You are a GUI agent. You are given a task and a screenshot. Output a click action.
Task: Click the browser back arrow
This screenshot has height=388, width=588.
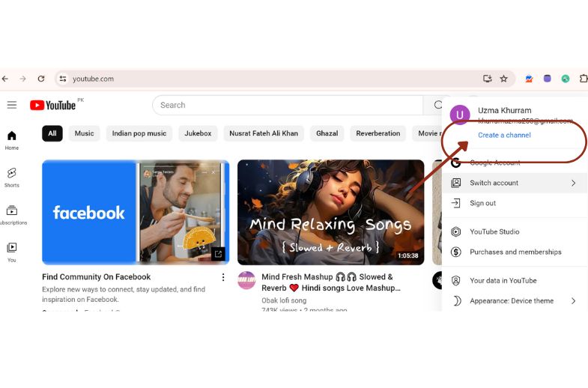tap(5, 79)
